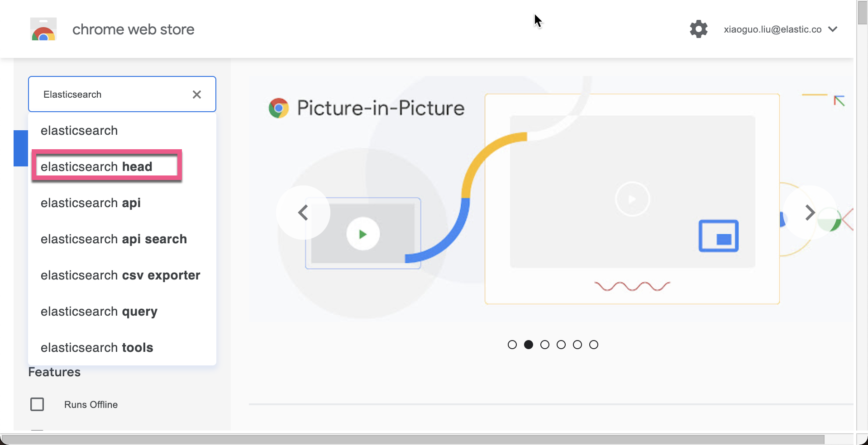Select the first carousel dot indicator
This screenshot has height=445, width=868.
(512, 344)
